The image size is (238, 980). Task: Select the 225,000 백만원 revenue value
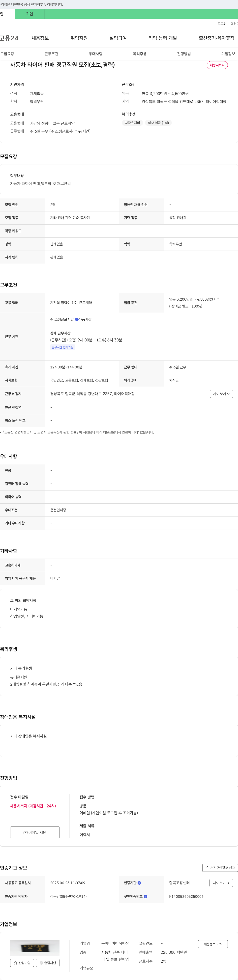coord(174,953)
